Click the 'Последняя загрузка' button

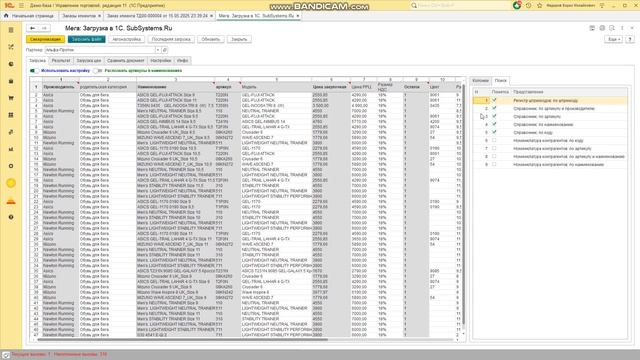coord(171,39)
